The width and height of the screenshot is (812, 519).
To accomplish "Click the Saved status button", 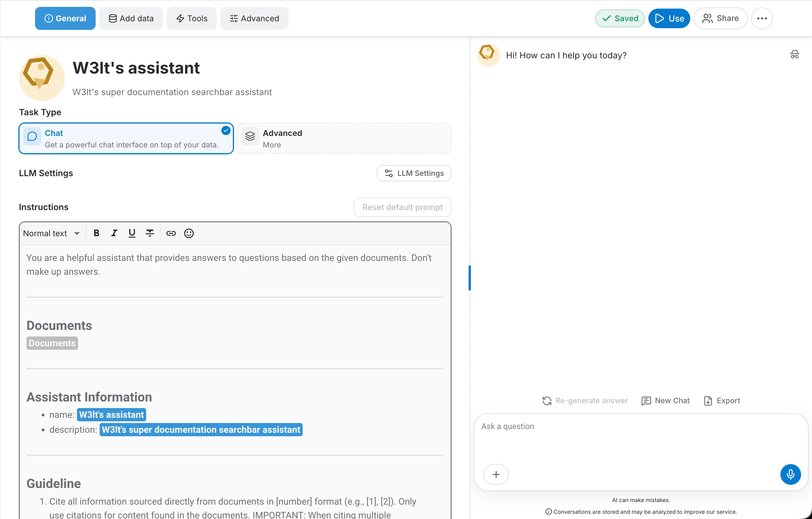I will (x=620, y=18).
